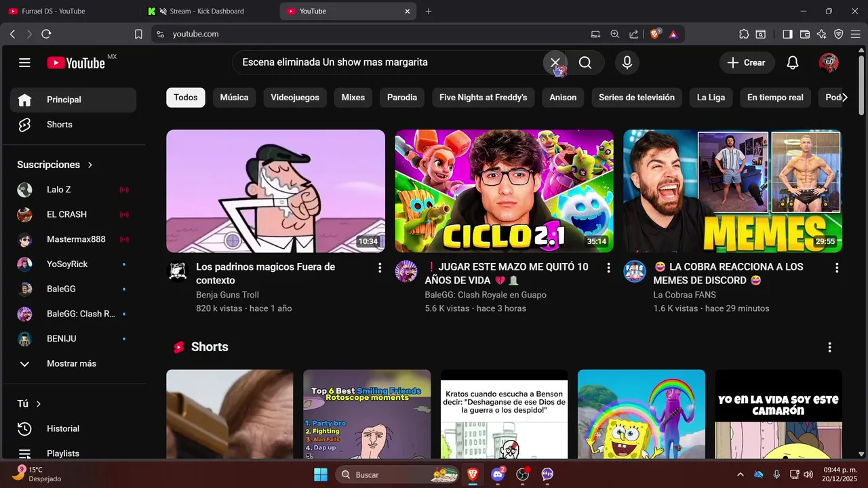Open volume control in system tray
This screenshot has height=488, width=868.
coord(808,474)
